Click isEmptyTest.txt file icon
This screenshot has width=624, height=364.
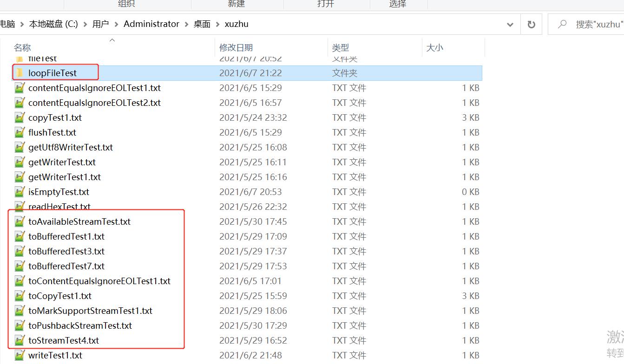coord(20,192)
